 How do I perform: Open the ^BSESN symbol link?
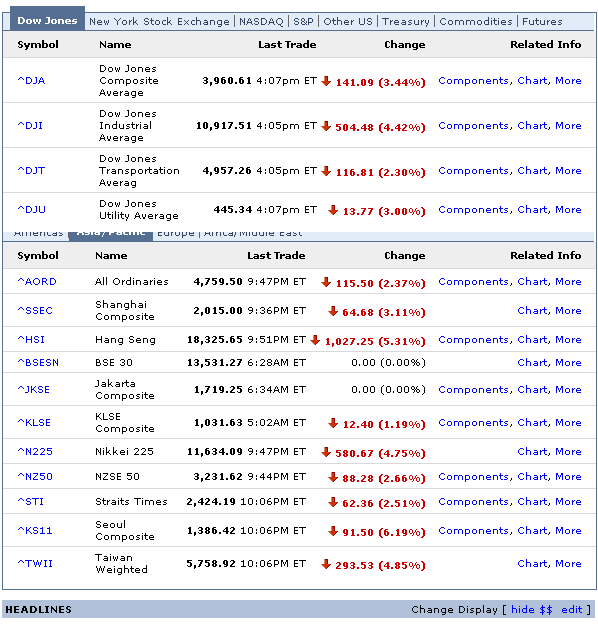point(38,363)
